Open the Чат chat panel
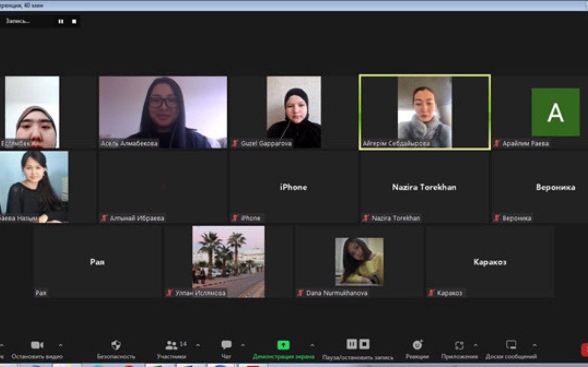The height and width of the screenshot is (367, 588). [x=226, y=345]
